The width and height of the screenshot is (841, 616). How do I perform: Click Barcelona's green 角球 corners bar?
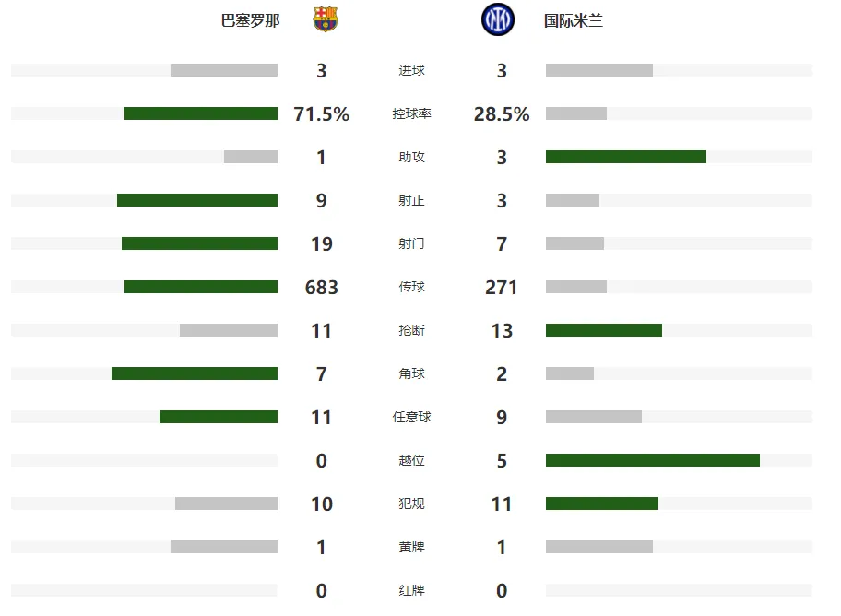(195, 373)
